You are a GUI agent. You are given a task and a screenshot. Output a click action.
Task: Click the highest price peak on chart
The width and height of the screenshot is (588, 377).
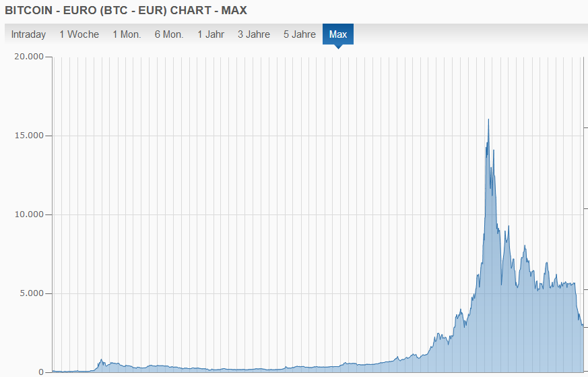coord(488,120)
